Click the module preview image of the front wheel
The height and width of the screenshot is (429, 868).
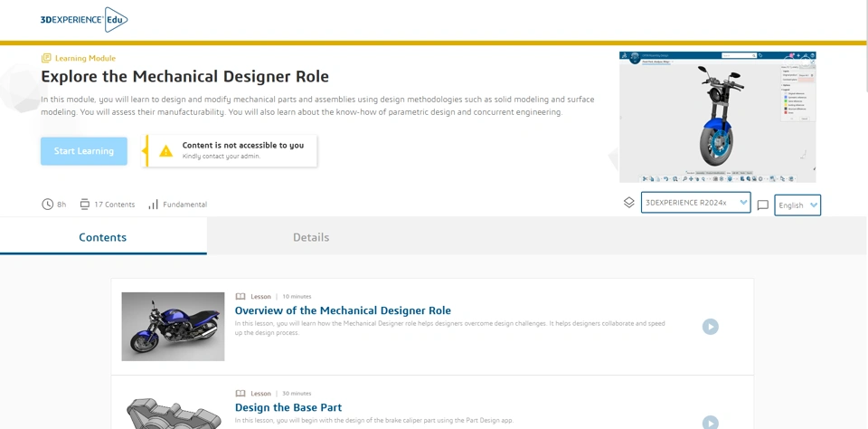[x=717, y=118]
